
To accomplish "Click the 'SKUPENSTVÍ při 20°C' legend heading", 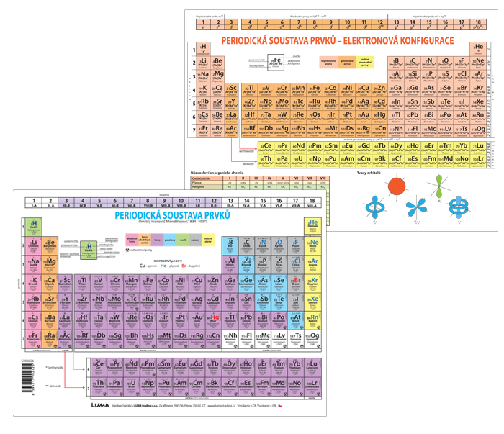I will tap(168, 261).
